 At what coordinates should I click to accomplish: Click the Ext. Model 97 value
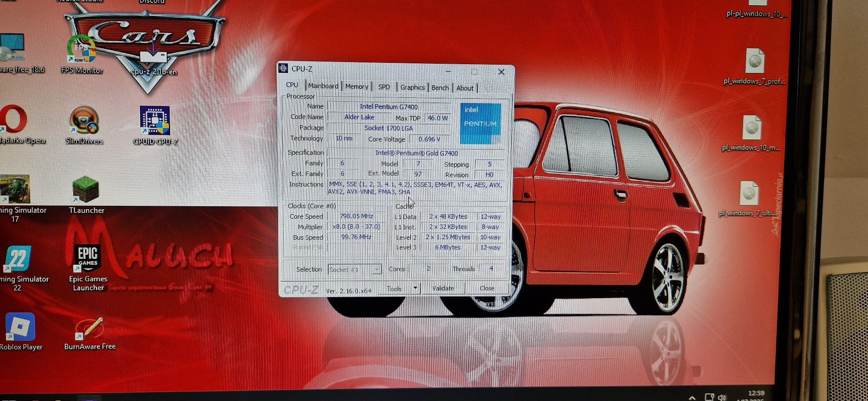tap(418, 174)
